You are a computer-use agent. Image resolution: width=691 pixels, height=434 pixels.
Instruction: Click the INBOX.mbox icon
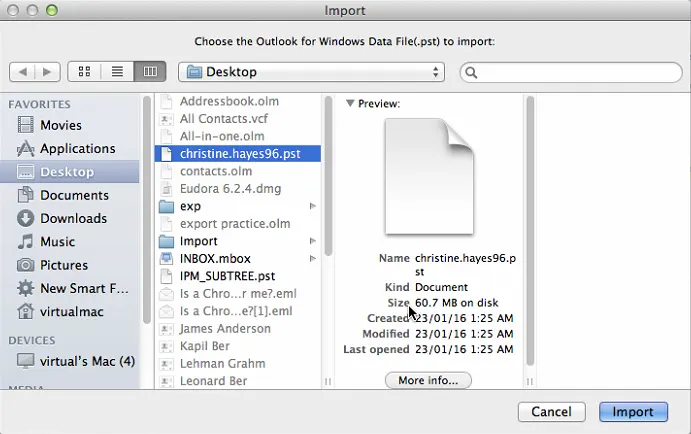166,259
